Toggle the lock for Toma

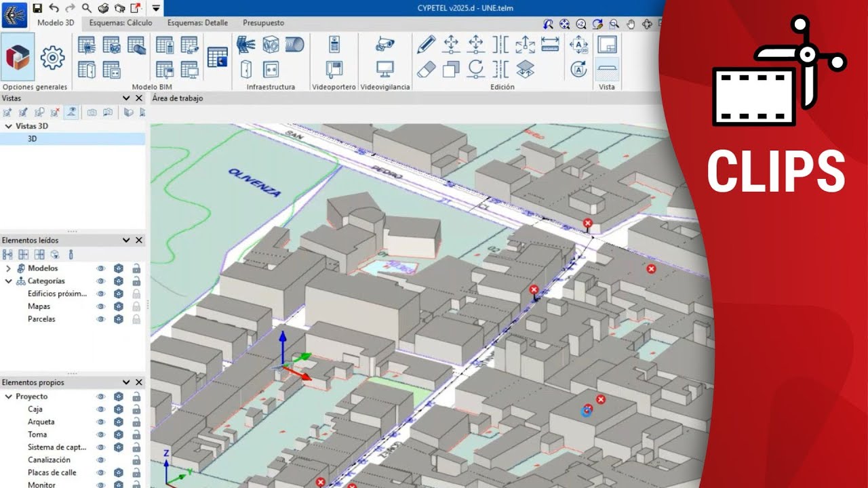136,434
